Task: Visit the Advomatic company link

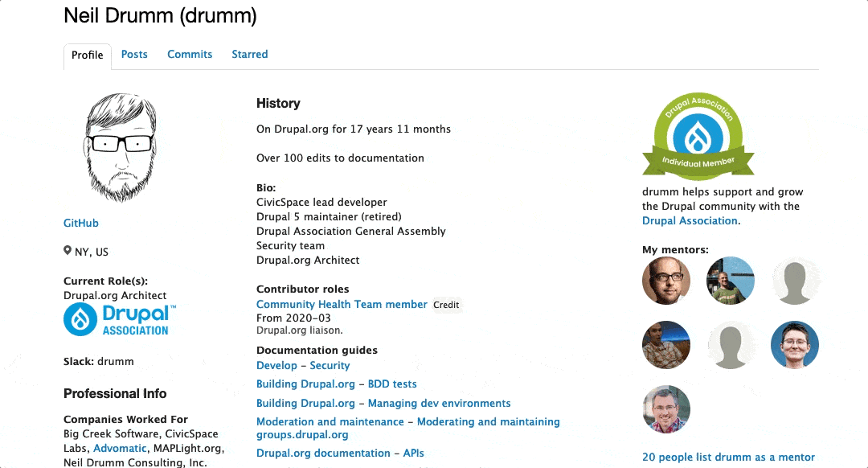Action: coord(120,448)
